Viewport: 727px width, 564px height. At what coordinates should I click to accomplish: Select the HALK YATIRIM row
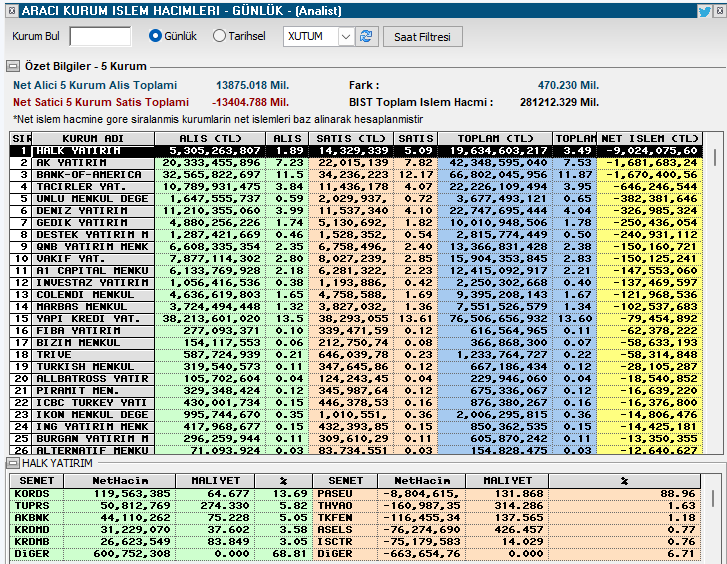[x=356, y=150]
